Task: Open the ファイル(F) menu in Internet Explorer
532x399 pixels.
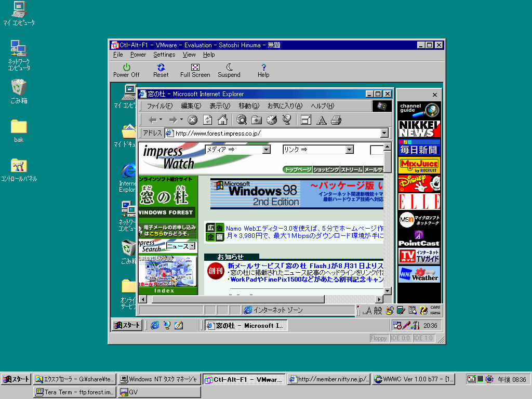Action: point(159,106)
